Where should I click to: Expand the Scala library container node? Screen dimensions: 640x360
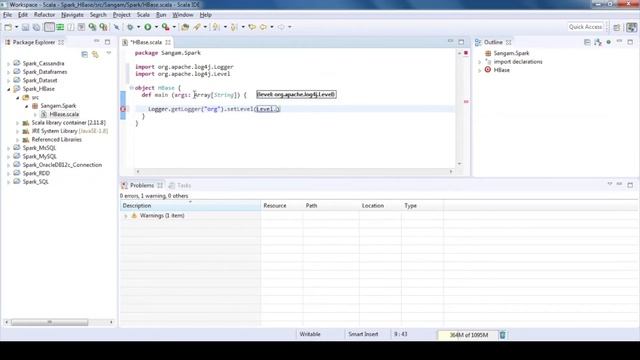pyautogui.click(x=18, y=123)
